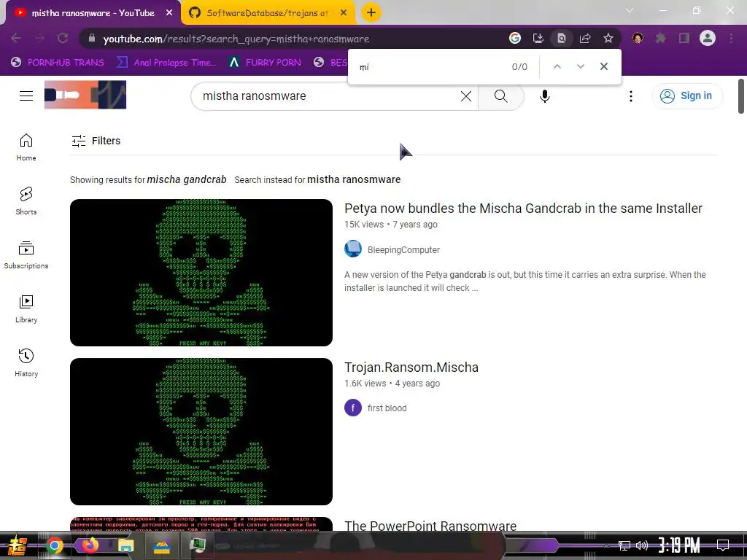Click the page vertical scrollbar
The image size is (747, 560).
tap(741, 97)
